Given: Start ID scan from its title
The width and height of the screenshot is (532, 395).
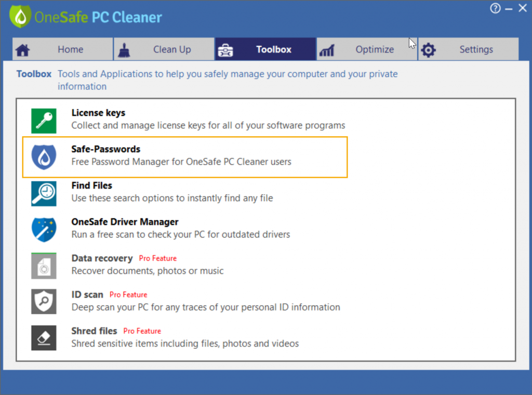Looking at the screenshot, I should tap(87, 295).
